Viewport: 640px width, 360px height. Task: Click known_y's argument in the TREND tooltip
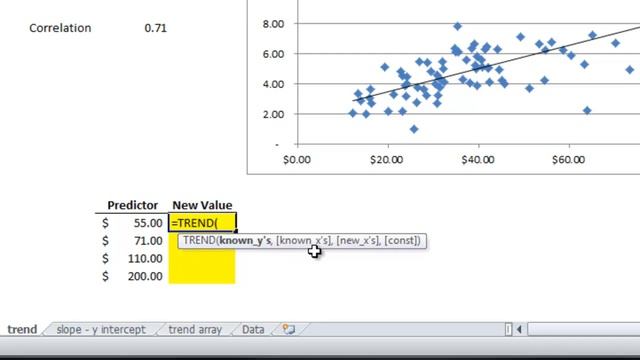245,240
